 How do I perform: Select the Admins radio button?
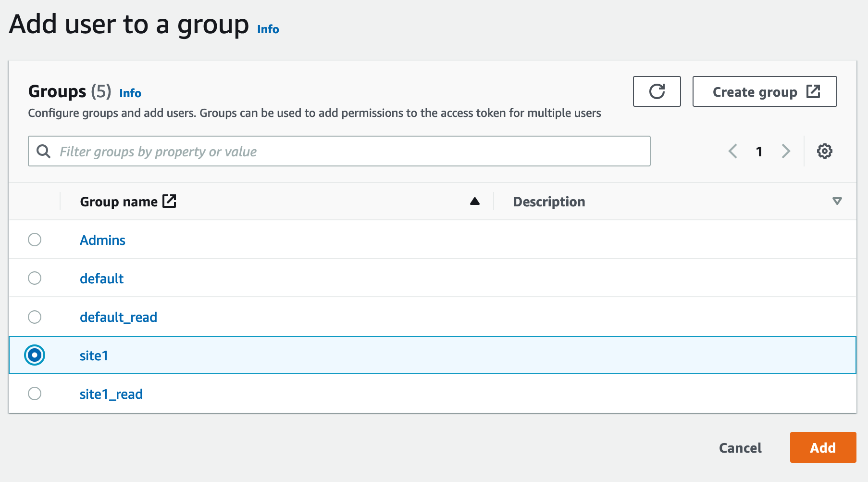click(35, 240)
